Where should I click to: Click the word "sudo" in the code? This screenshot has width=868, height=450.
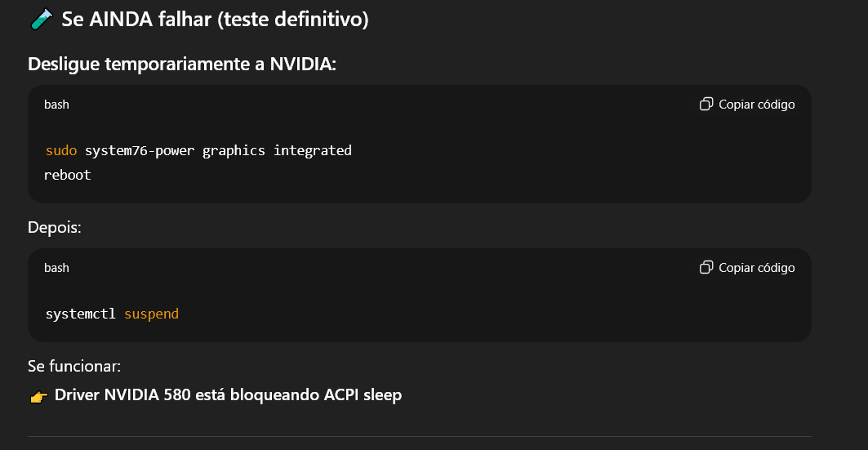[61, 150]
